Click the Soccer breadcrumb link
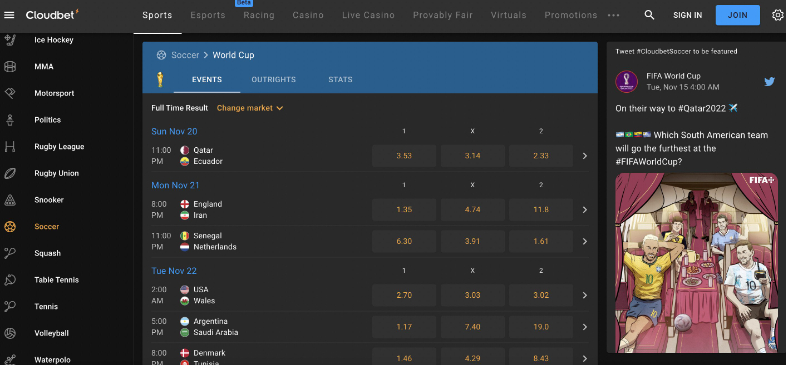 185,55
